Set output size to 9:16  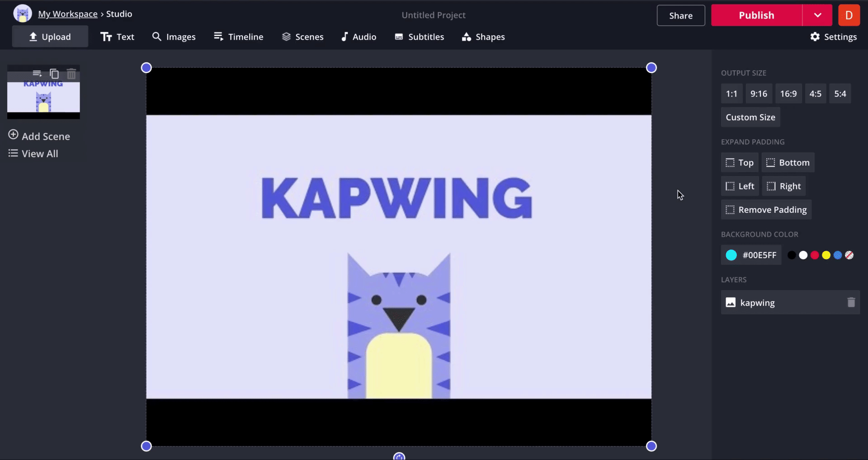[x=759, y=94]
